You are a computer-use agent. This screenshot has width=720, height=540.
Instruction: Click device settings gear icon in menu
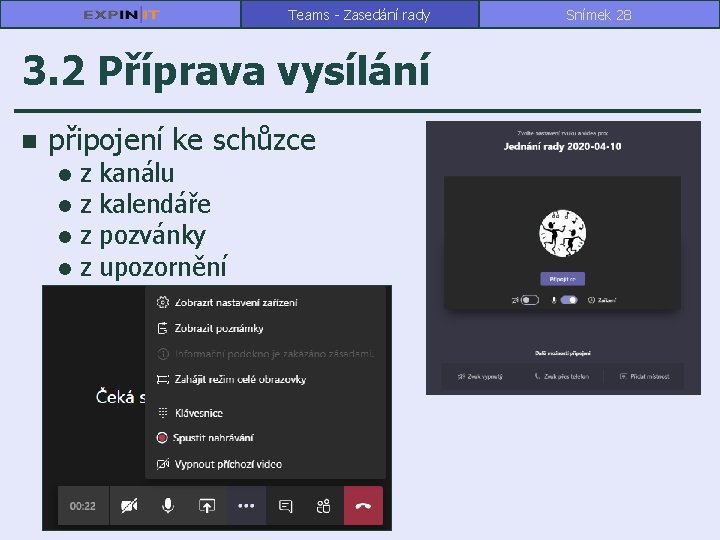pyautogui.click(x=163, y=302)
